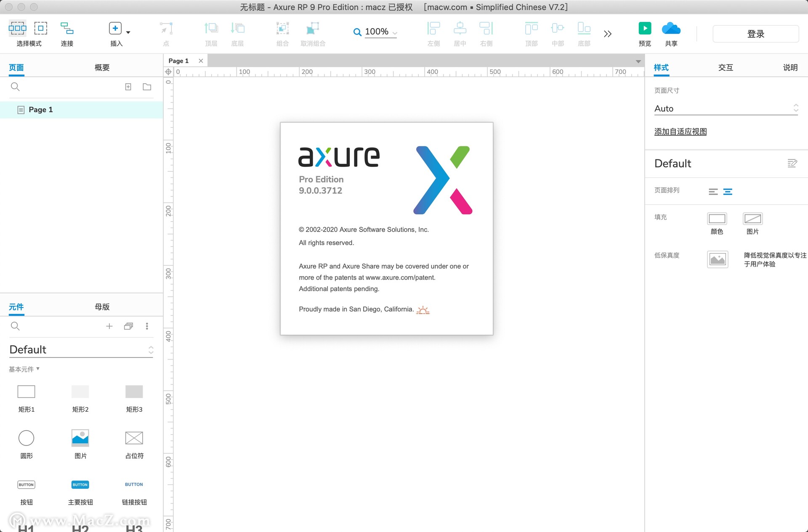
Task: Edit the Default page style icon
Action: pos(792,163)
